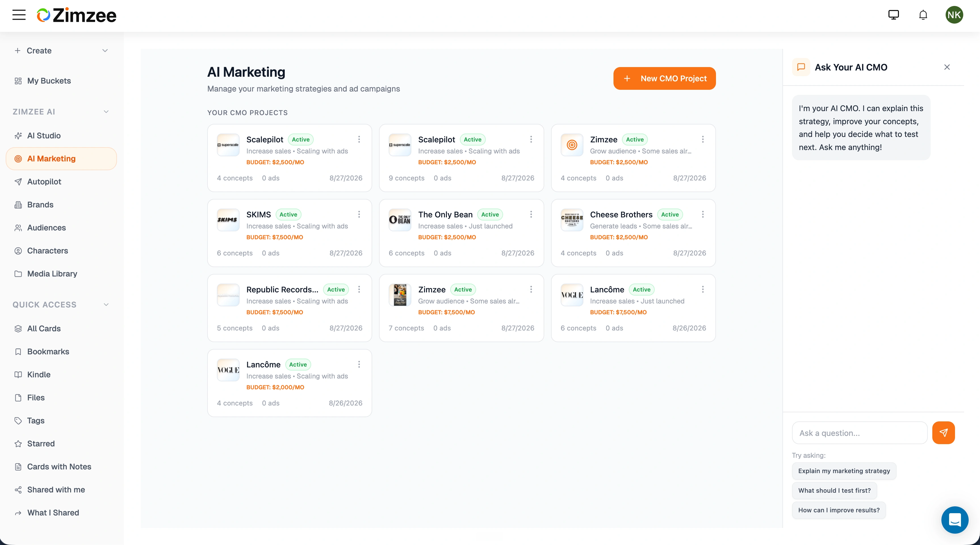Viewport: 980px width, 545px height.
Task: Open Starred items
Action: click(61, 444)
